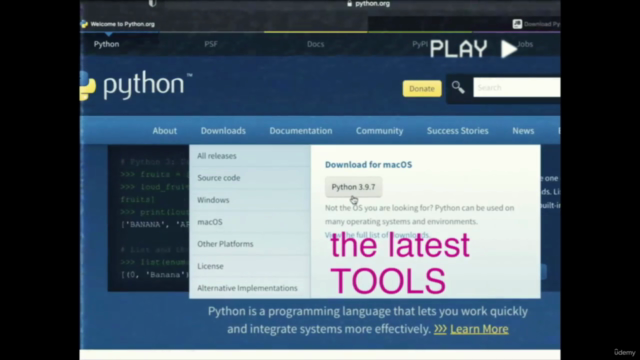
Task: Select All releases in the Downloads menu
Action: point(250,156)
